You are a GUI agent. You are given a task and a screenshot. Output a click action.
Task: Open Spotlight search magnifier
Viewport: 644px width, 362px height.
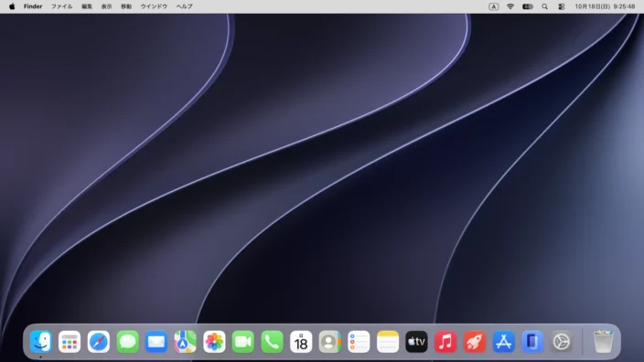point(544,6)
